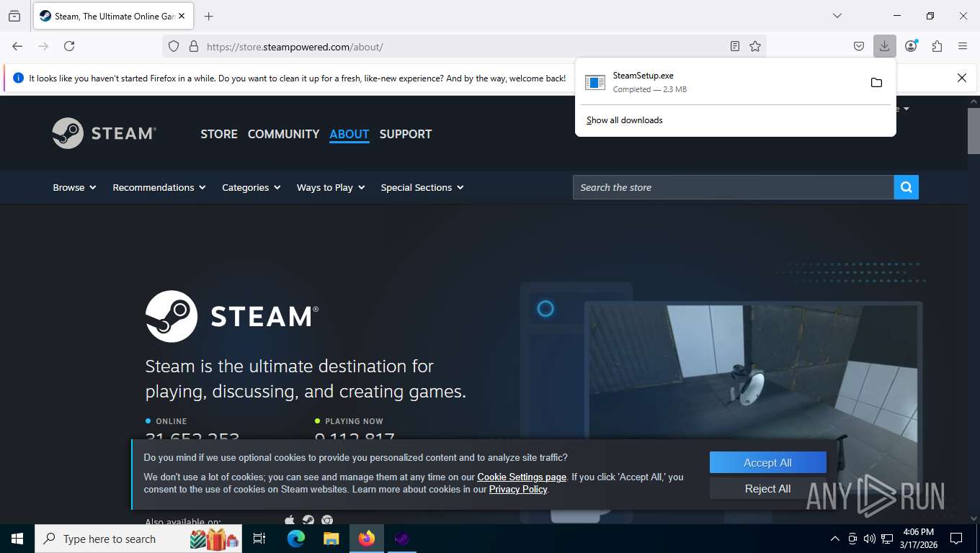The image size is (980, 553).
Task: Open the Privacy Policy link
Action: click(x=518, y=489)
